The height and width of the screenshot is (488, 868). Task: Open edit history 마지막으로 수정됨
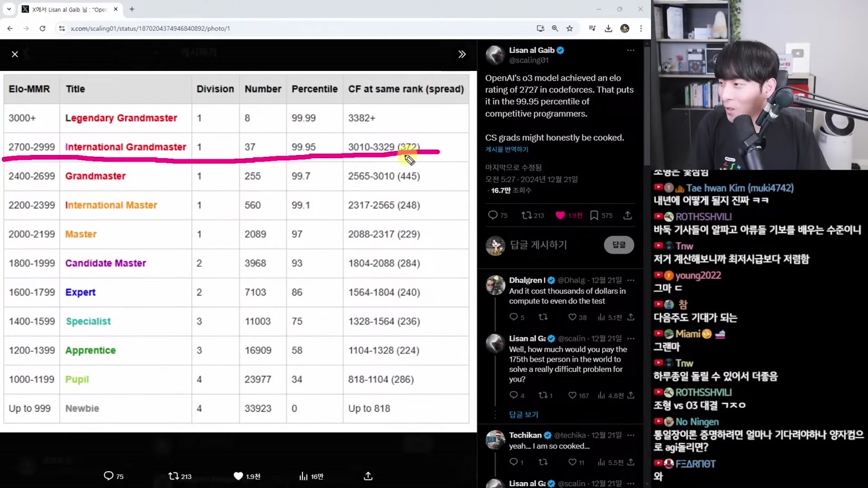point(513,167)
